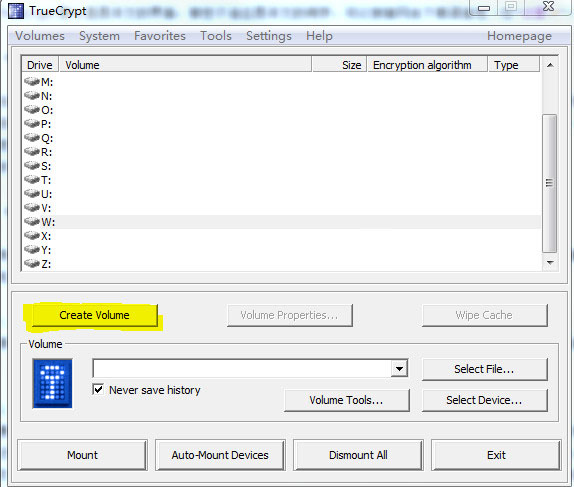This screenshot has height=487, width=574.
Task: Click the drive icon for Q:
Action: (32, 137)
